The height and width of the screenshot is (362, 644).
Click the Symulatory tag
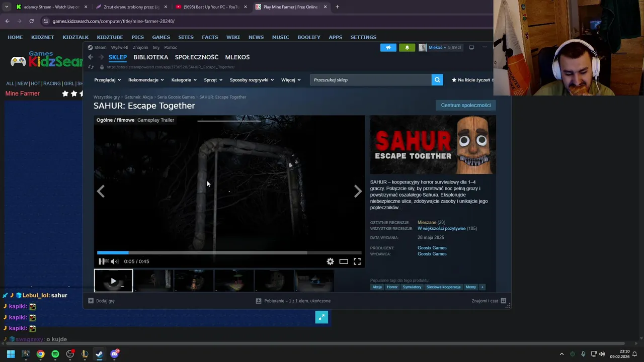(x=412, y=287)
